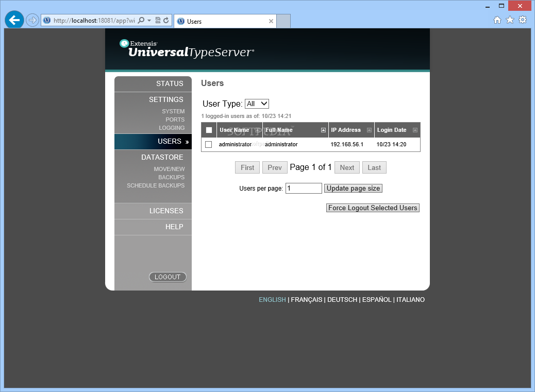This screenshot has height=392, width=535.
Task: Switch language to DEUTSCH
Action: (342, 300)
